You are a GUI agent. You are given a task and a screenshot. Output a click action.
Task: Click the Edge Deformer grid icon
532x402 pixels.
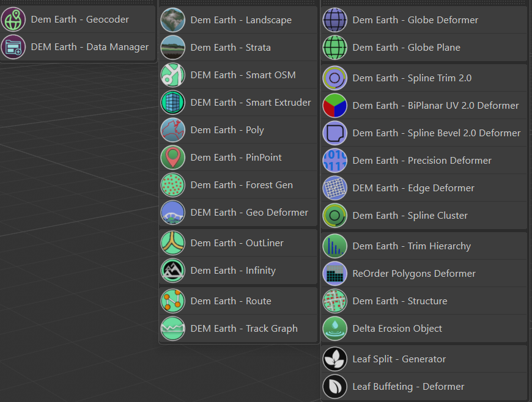click(335, 188)
